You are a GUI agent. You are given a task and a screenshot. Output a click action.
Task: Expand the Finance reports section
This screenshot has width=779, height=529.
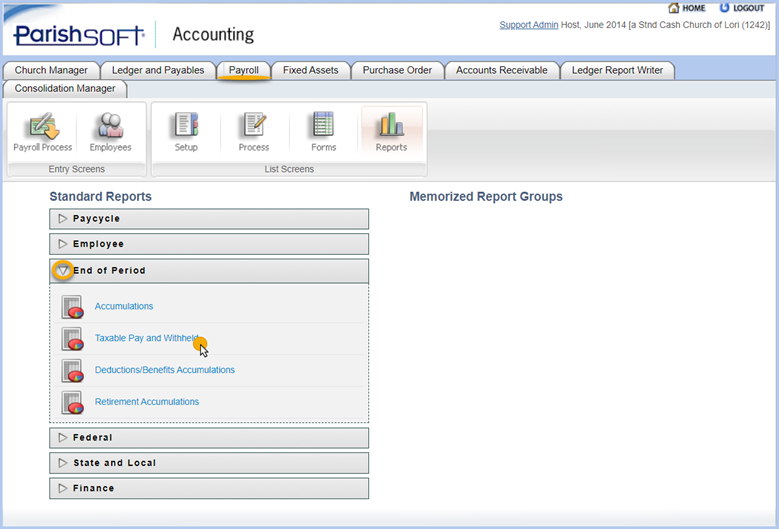tap(209, 488)
